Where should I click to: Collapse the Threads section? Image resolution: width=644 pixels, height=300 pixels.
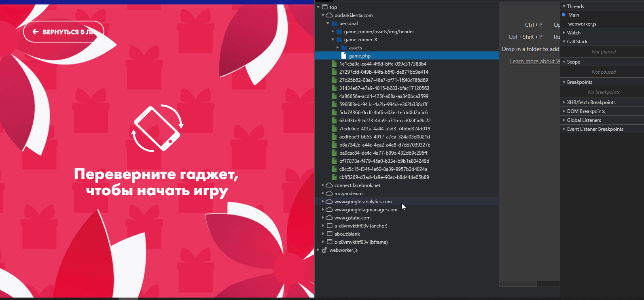coord(564,6)
